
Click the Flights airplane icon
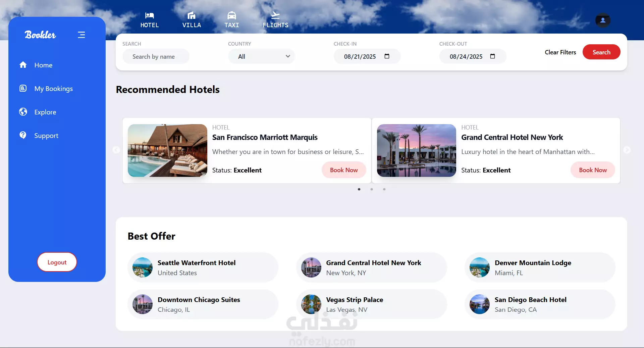pos(275,15)
